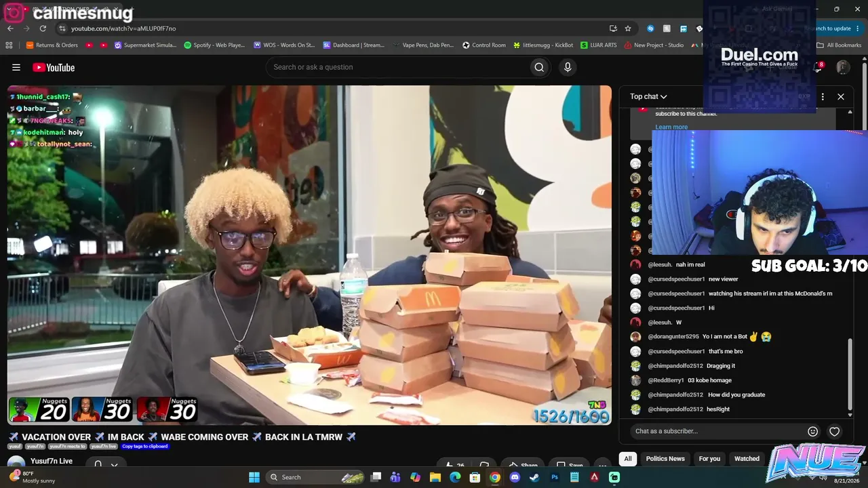Image resolution: width=868 pixels, height=488 pixels.
Task: Click the live chat scrollbar thumb
Action: (x=850, y=373)
